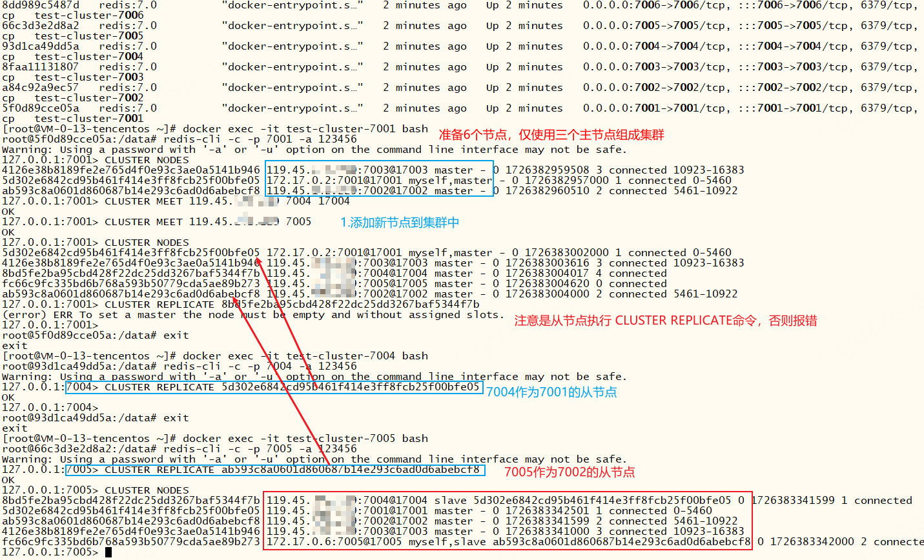Click the redis:7.0 image in the 8dd989c5487d row
924x560 pixels.
(128, 5)
